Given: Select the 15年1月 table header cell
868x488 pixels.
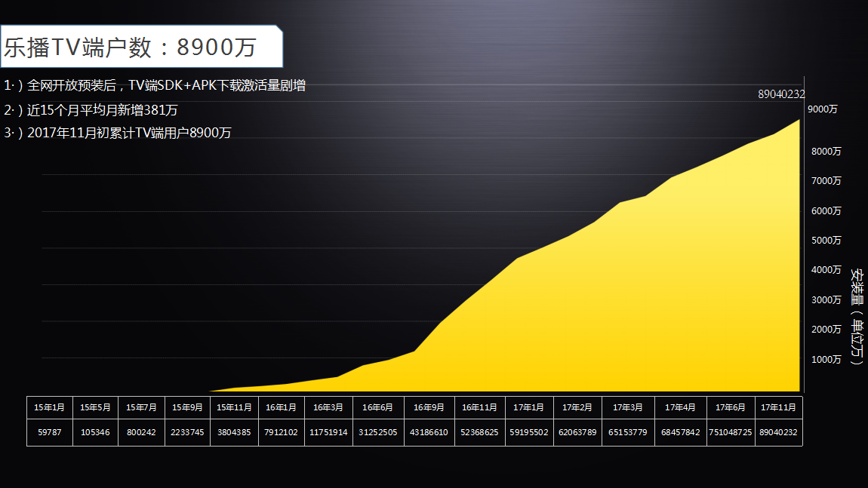Looking at the screenshot, I should point(50,407).
